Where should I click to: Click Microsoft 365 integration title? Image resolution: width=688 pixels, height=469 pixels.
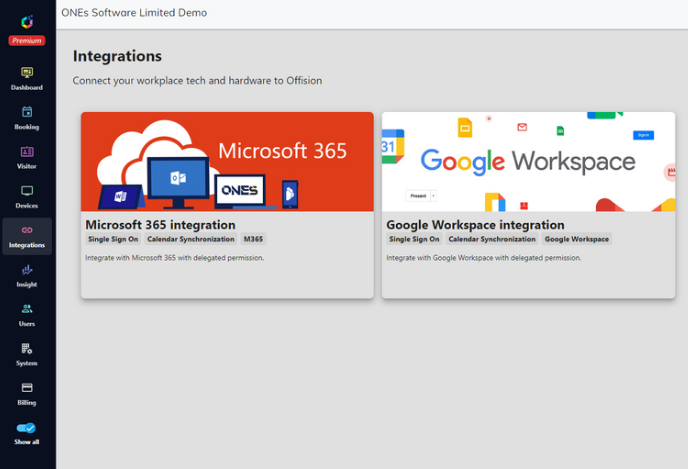[160, 225]
